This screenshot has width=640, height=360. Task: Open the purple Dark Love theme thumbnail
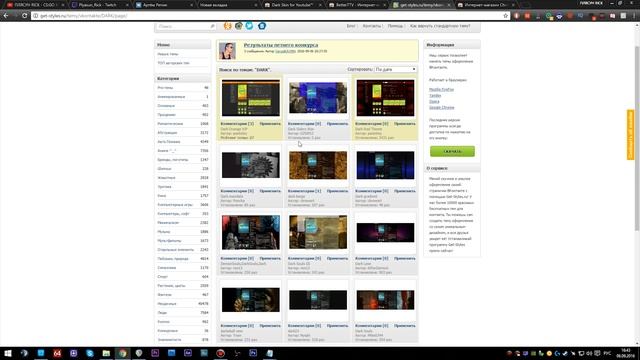coord(385,233)
